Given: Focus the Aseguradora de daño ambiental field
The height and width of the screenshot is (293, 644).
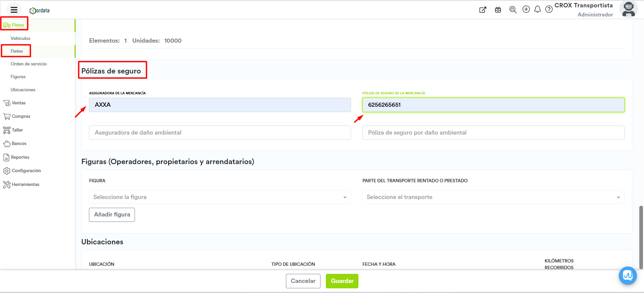Looking at the screenshot, I should [219, 133].
